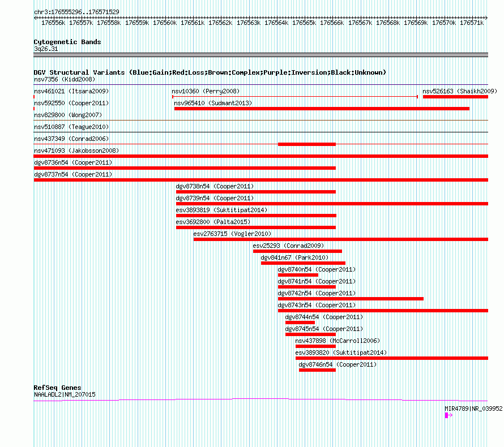Click the MIR4789|NR_039952 gene label
The height and width of the screenshot is (447, 504).
click(x=473, y=409)
